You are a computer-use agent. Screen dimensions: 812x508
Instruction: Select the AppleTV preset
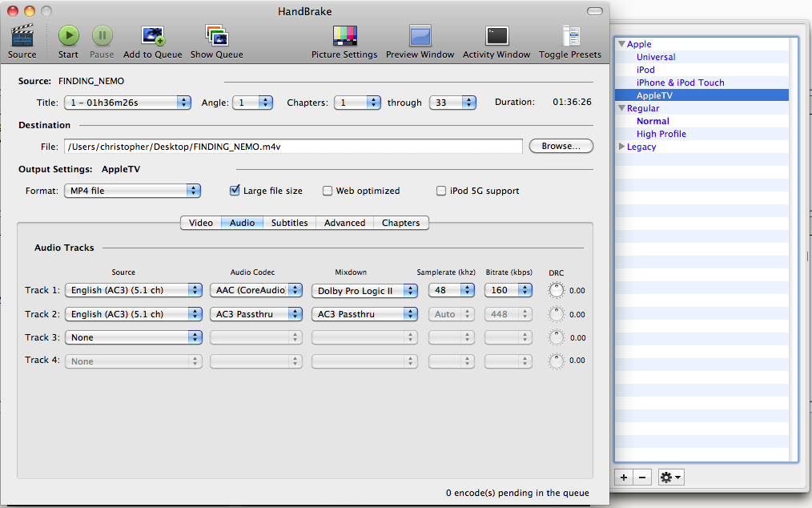[654, 95]
